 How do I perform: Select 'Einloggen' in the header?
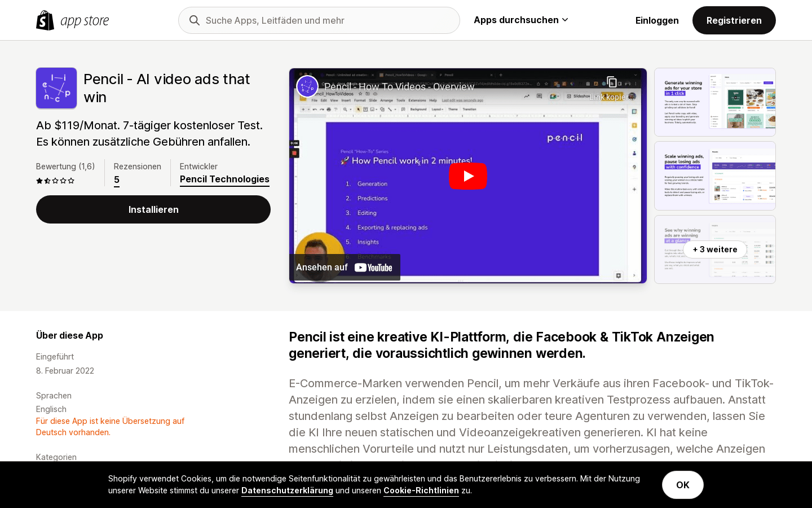point(657,20)
